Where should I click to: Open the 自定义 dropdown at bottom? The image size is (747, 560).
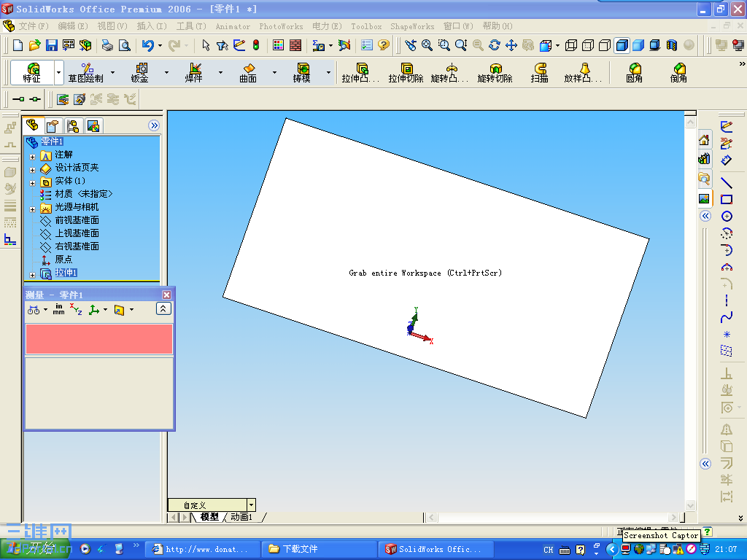tap(250, 504)
